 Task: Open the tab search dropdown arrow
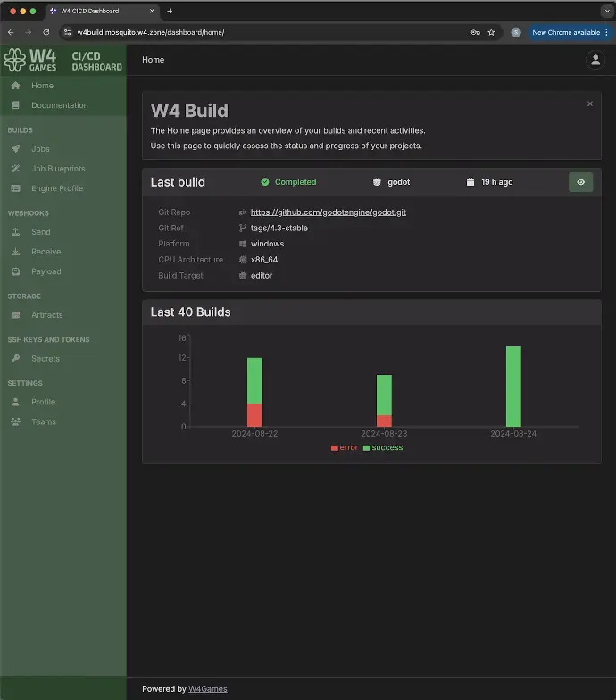point(607,11)
